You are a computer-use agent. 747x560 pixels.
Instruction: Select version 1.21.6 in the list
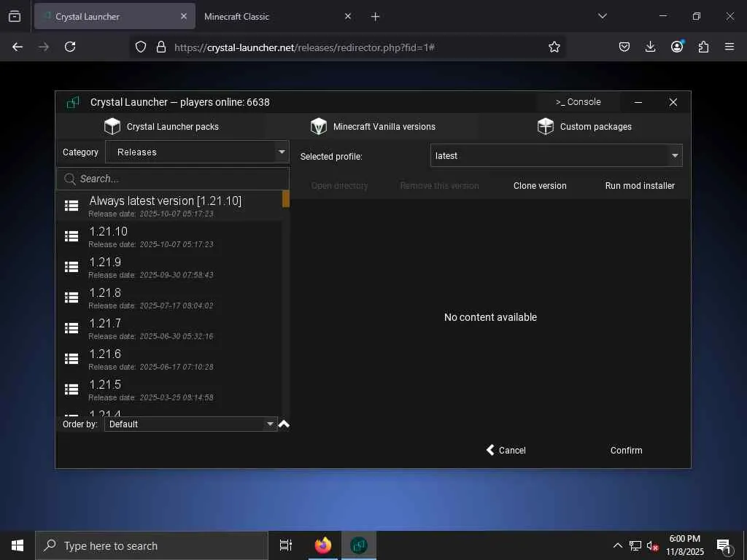point(169,359)
